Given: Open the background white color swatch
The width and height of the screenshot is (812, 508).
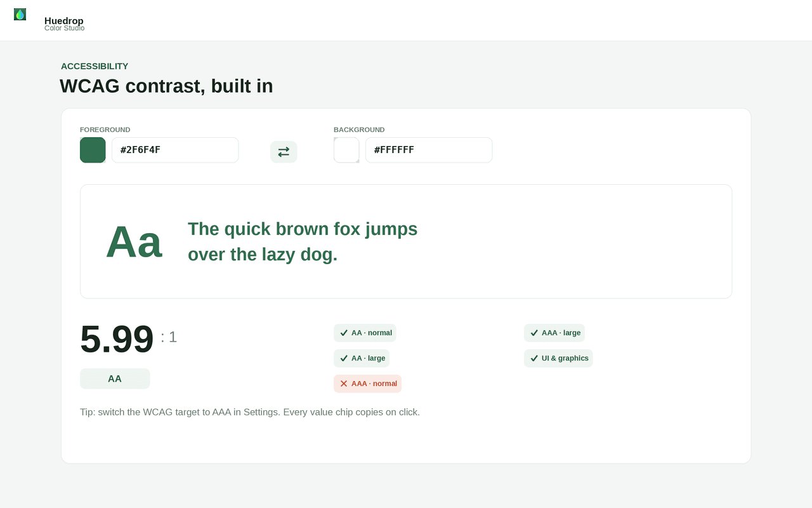Looking at the screenshot, I should pos(346,150).
